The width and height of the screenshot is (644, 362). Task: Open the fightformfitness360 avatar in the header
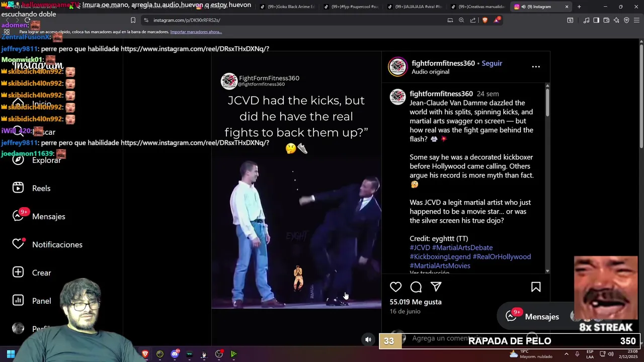(x=397, y=67)
